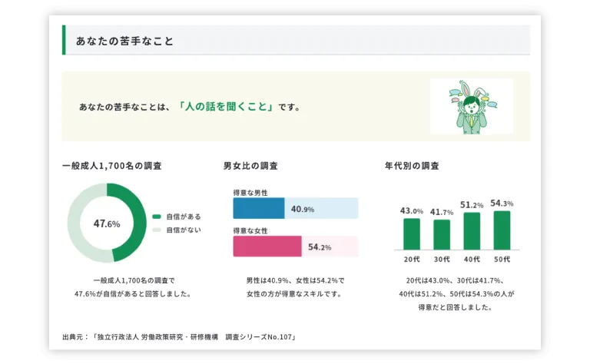Click the 50代 axis label
Image resolution: width=590 pixels, height=364 pixels.
[502, 259]
